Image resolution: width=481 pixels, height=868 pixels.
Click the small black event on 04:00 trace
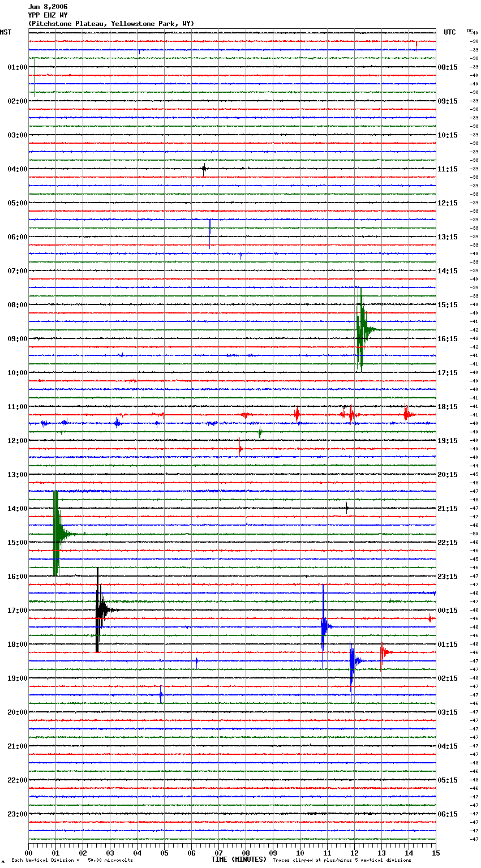pyautogui.click(x=204, y=169)
